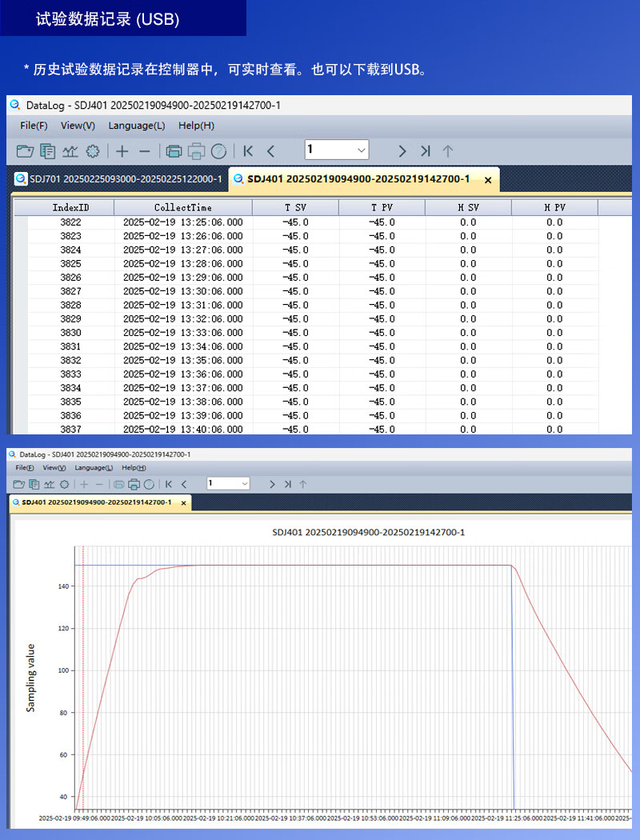
Task: Click the T PV column header
Action: click(x=382, y=207)
